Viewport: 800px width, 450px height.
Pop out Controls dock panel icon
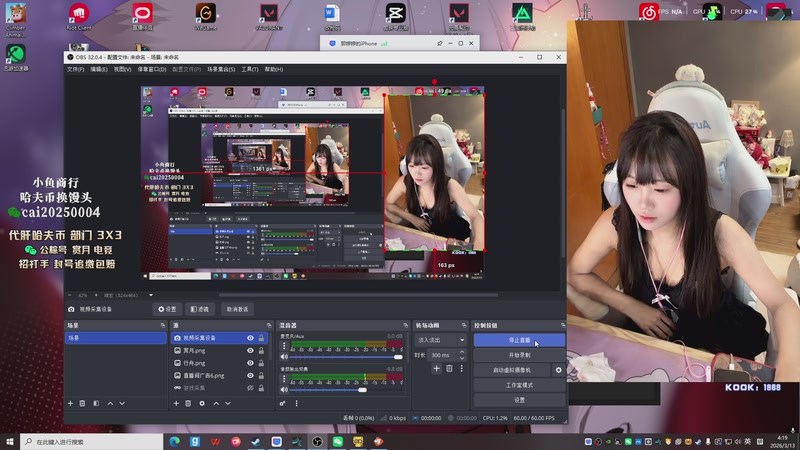(x=563, y=325)
